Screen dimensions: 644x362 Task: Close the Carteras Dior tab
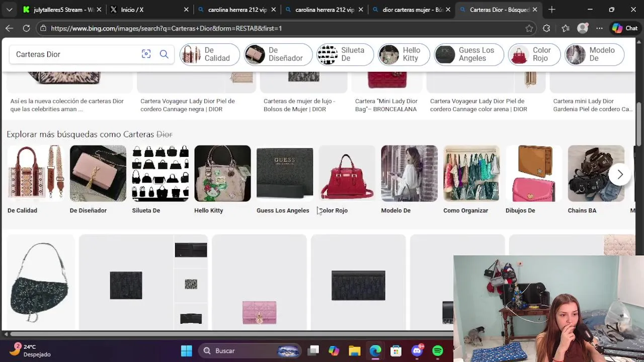[x=535, y=10]
